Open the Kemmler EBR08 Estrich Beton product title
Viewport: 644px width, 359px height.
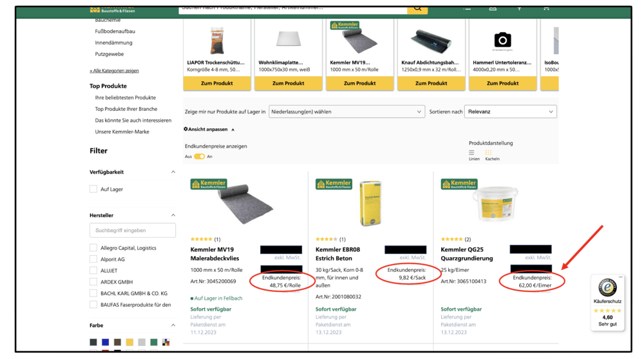(x=337, y=254)
